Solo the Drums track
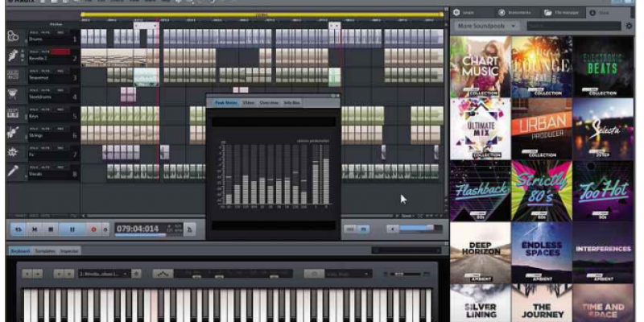This screenshot has height=322, width=644. 33,32
